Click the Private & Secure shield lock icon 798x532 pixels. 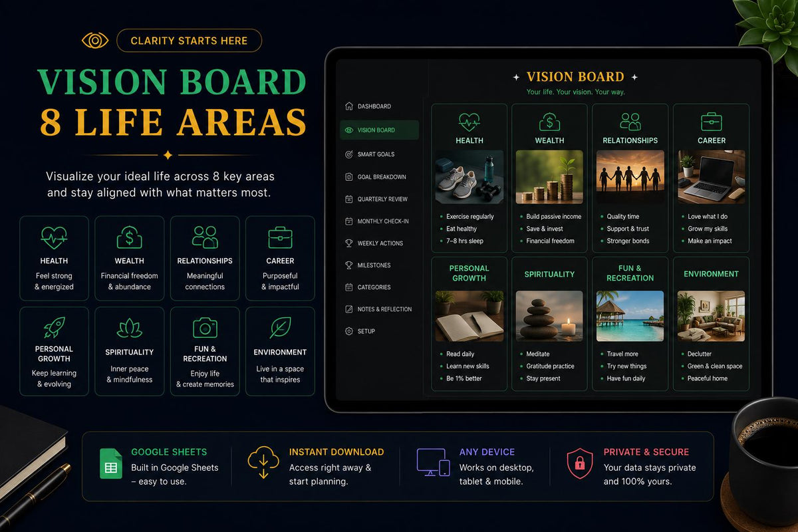click(x=579, y=464)
